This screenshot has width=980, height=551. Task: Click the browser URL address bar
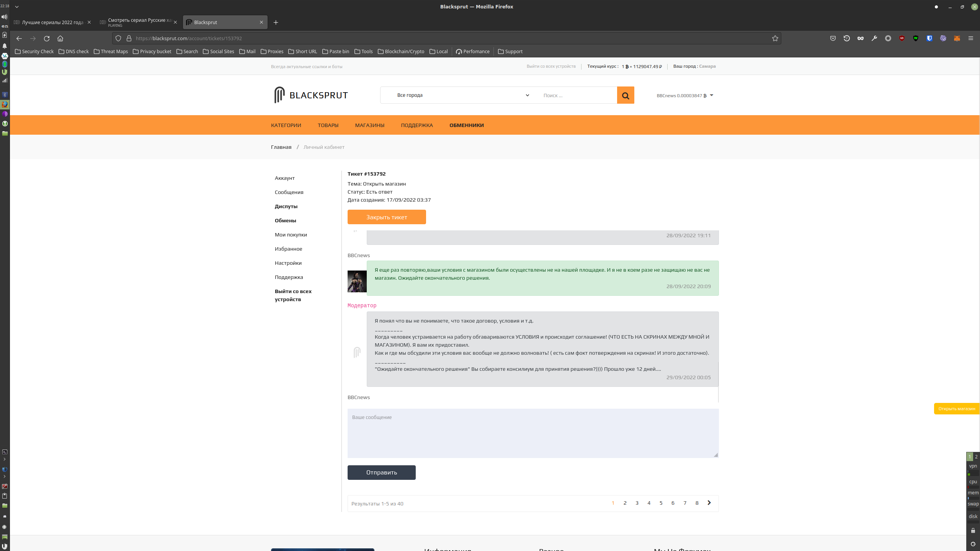click(446, 38)
